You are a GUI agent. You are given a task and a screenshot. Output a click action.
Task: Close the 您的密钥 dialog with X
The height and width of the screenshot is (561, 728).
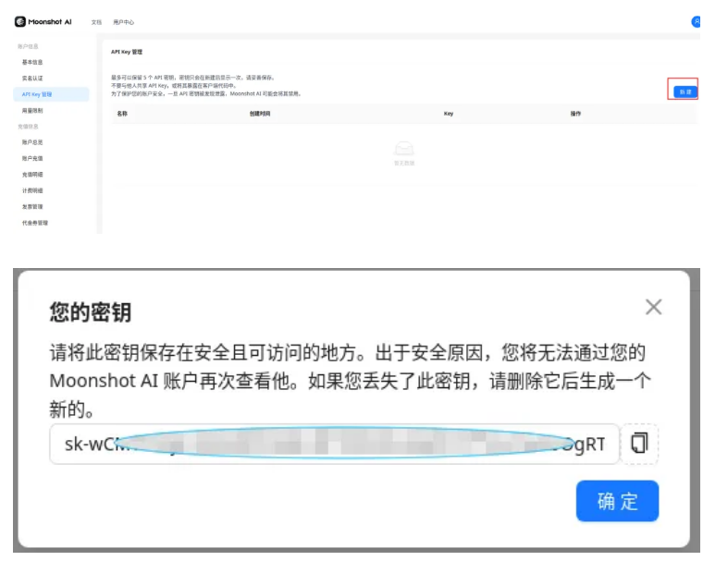pyautogui.click(x=654, y=307)
